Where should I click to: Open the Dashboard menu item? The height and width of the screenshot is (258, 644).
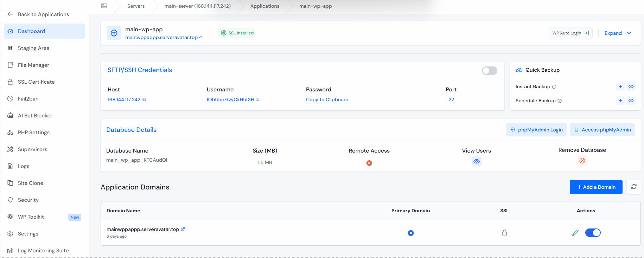tap(44, 31)
